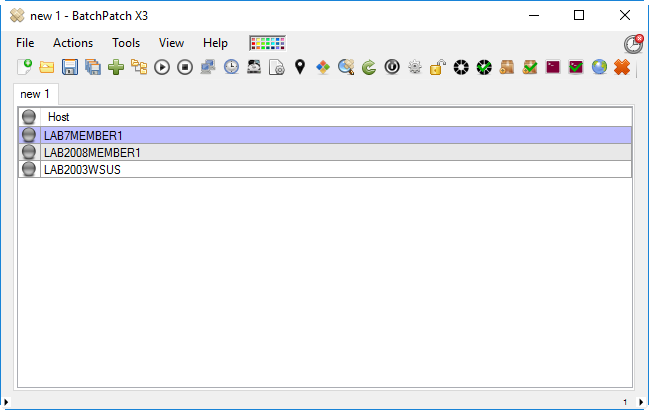The height and width of the screenshot is (410, 649).
Task: Click the status indicator column header
Action: coord(29,117)
